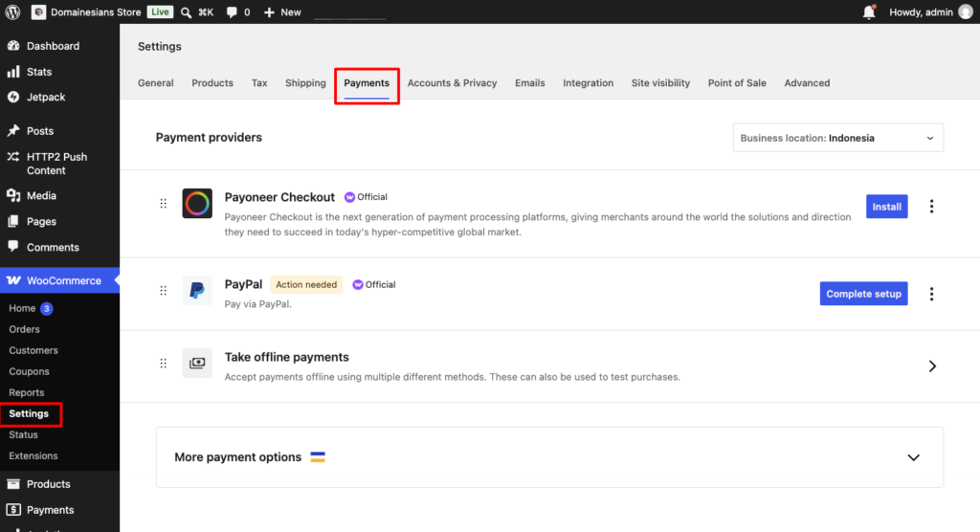The image size is (980, 532).
Task: Open notifications bell icon
Action: pos(869,11)
